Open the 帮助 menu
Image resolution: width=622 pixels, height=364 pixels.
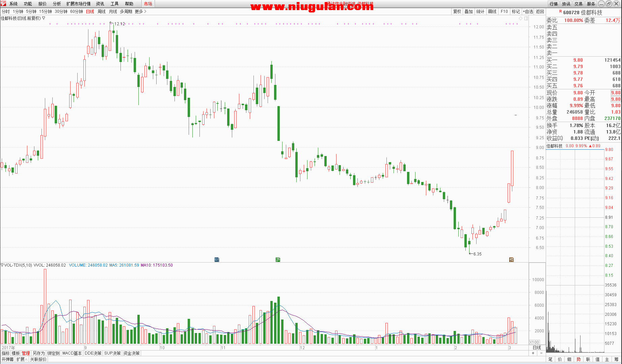pyautogui.click(x=129, y=4)
